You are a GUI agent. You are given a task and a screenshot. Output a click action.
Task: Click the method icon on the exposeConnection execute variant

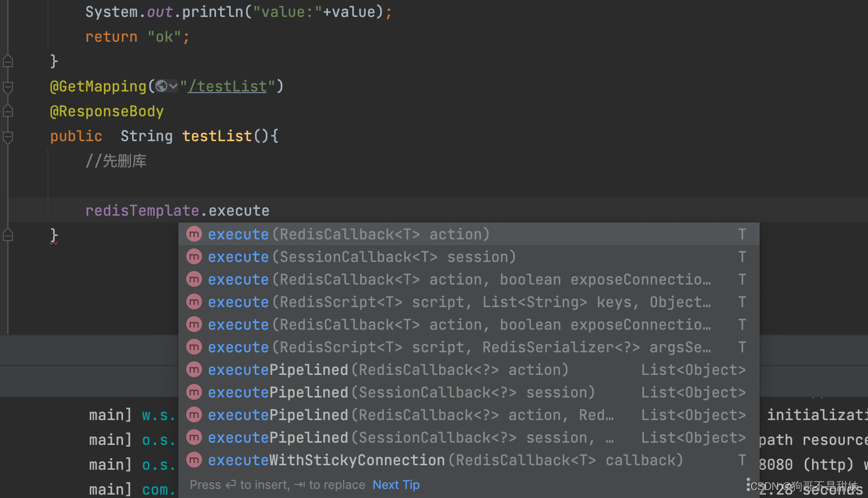coord(194,279)
